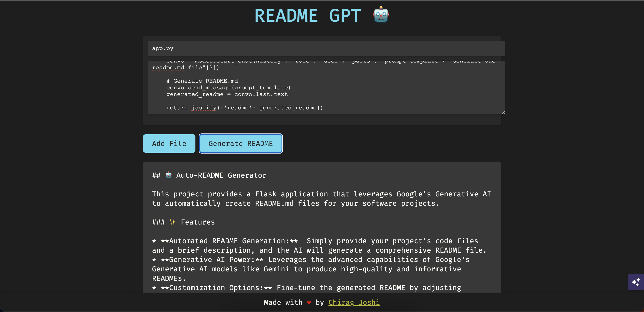Click the robot emoji in Auto-README Generator heading
This screenshot has height=312, width=644.
169,175
